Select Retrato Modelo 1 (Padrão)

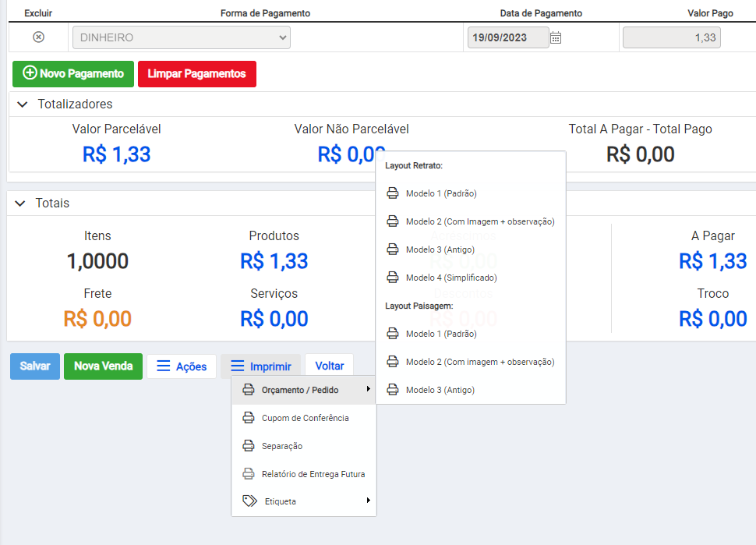point(440,193)
